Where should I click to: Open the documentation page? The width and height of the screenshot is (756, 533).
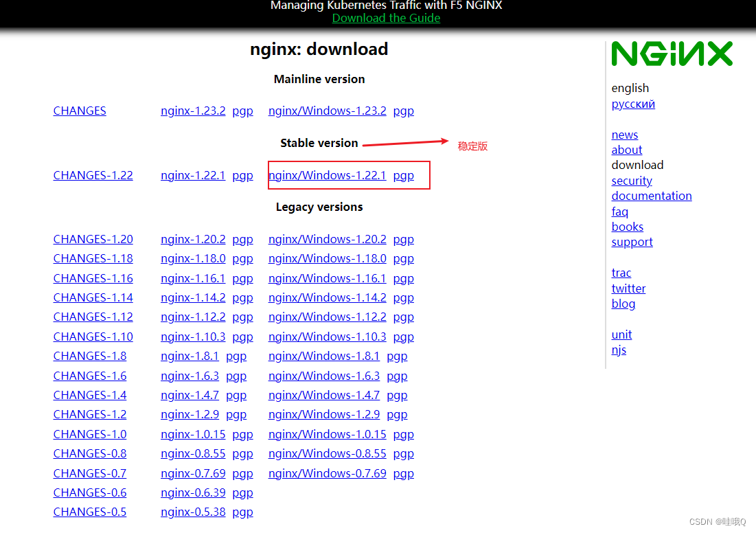coord(652,196)
